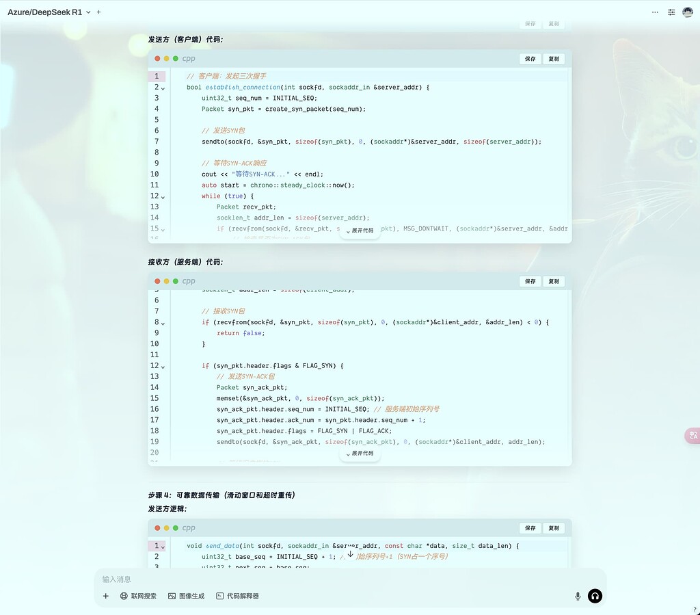Screen dimensions: 700x615
Task: Click the 步骤 4 可靠数据传输 heading
Action: (x=221, y=495)
